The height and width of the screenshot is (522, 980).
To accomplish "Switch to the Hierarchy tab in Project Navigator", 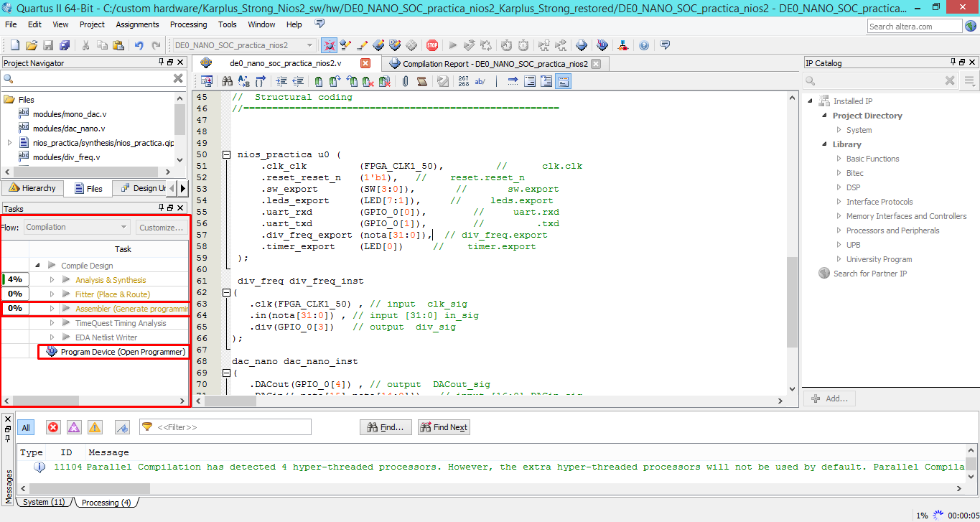I will (x=32, y=188).
